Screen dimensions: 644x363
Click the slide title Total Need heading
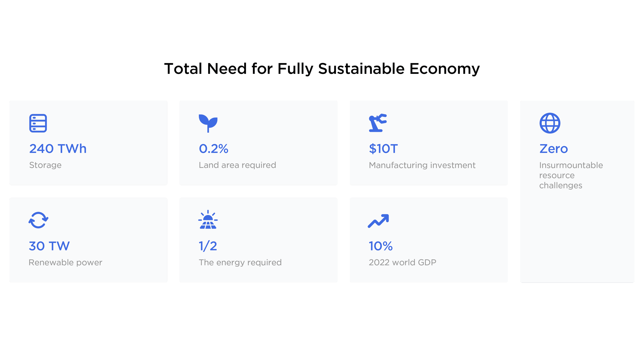[x=322, y=69]
